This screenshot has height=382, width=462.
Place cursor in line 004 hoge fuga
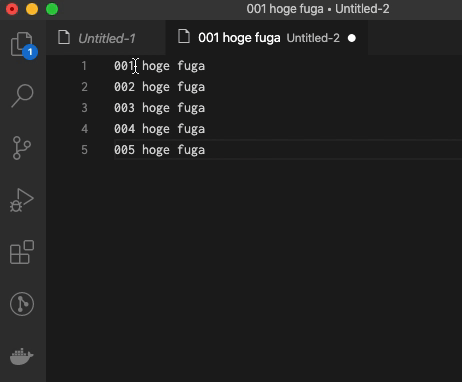pyautogui.click(x=159, y=129)
